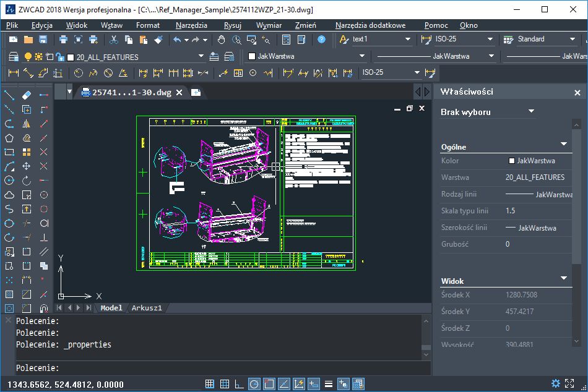Toggle Grid display in status bar
The image size is (588, 392).
point(225,384)
